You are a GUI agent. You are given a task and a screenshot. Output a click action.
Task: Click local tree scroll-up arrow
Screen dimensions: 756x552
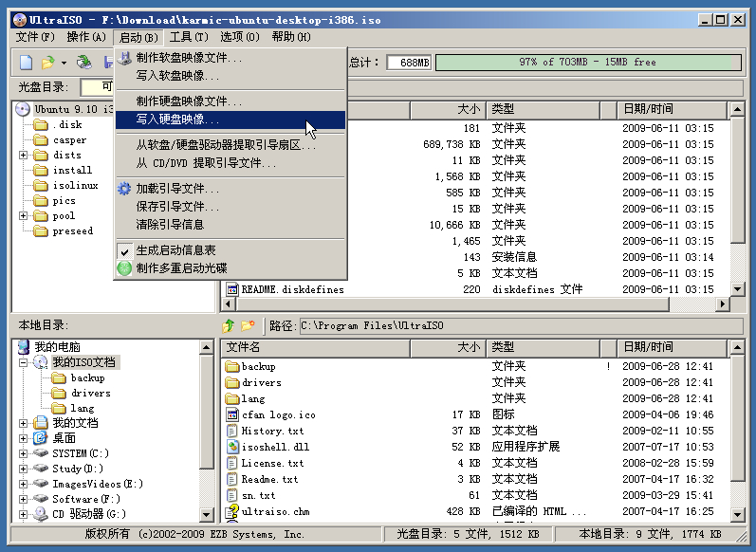coord(207,347)
